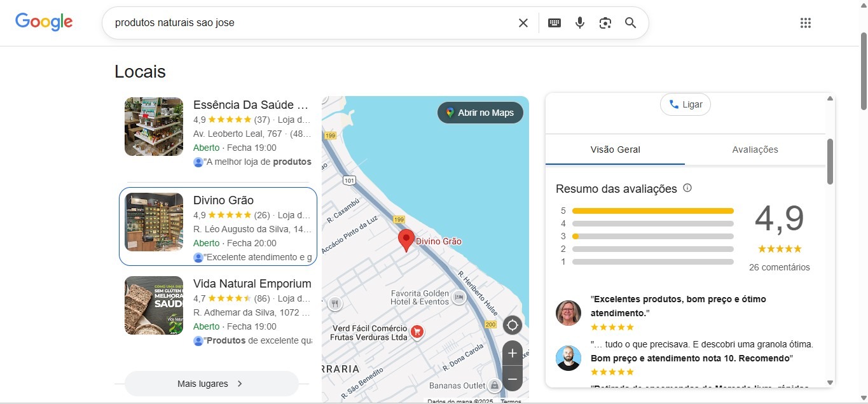Open the review summary info icon
The width and height of the screenshot is (868, 404).
coord(687,188)
